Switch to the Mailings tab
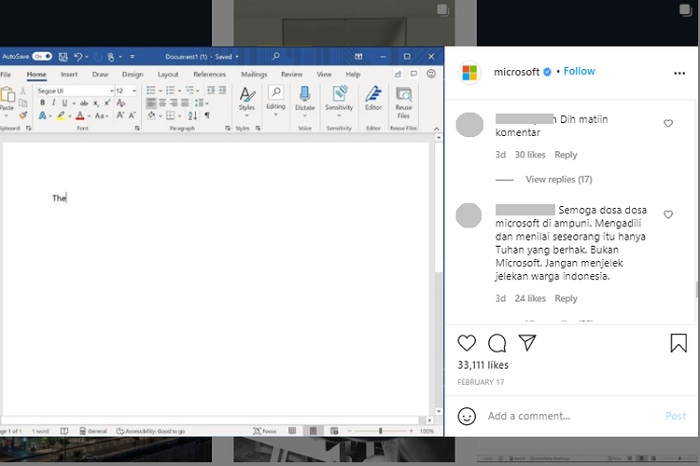This screenshot has width=700, height=466. tap(254, 75)
